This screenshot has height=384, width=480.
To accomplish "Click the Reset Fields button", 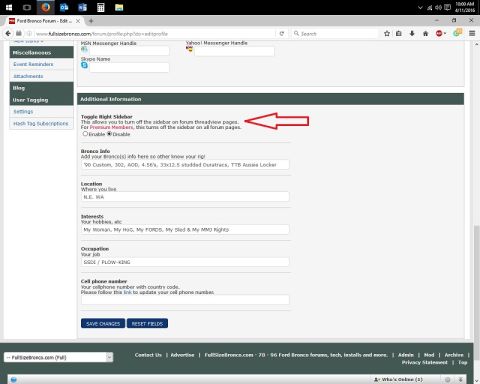I will pos(147,323).
